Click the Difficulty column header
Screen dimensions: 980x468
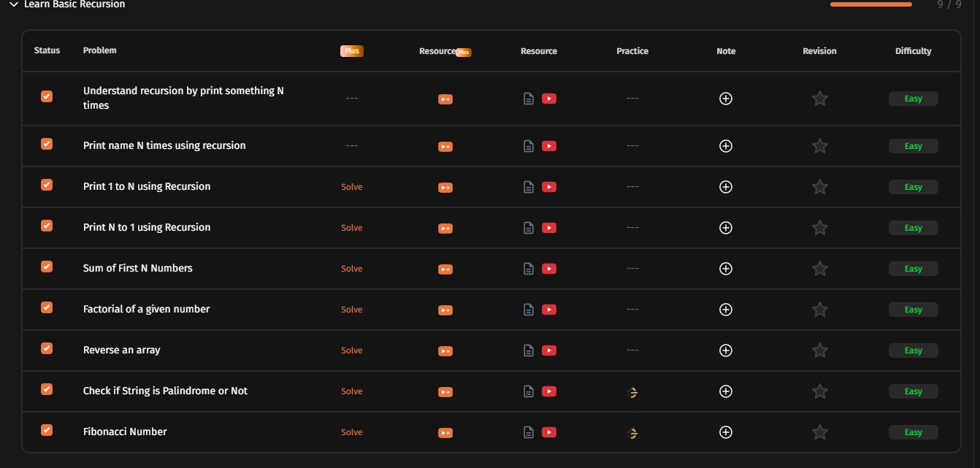(913, 51)
